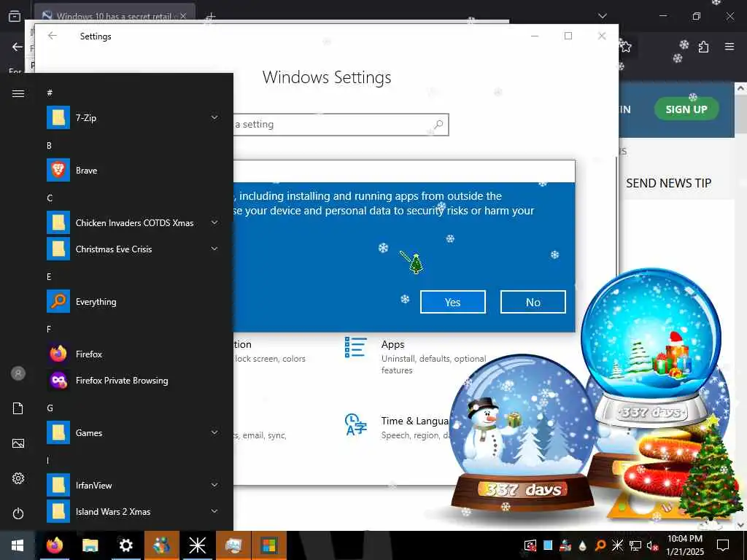
Task: Jump to letter B header in Start
Action: tap(49, 146)
